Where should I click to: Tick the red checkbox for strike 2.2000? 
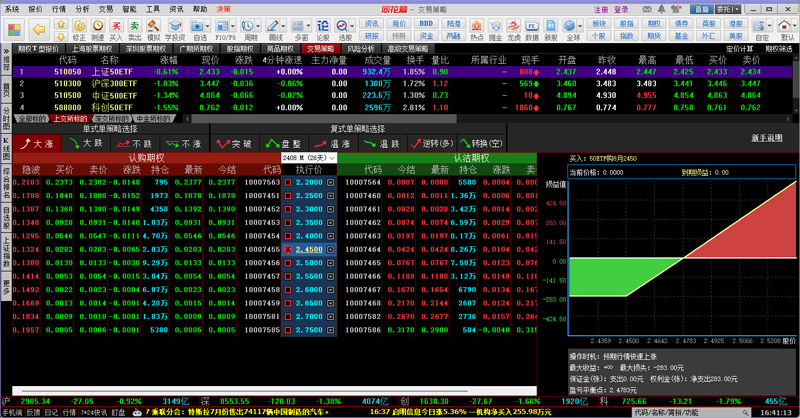point(288,182)
